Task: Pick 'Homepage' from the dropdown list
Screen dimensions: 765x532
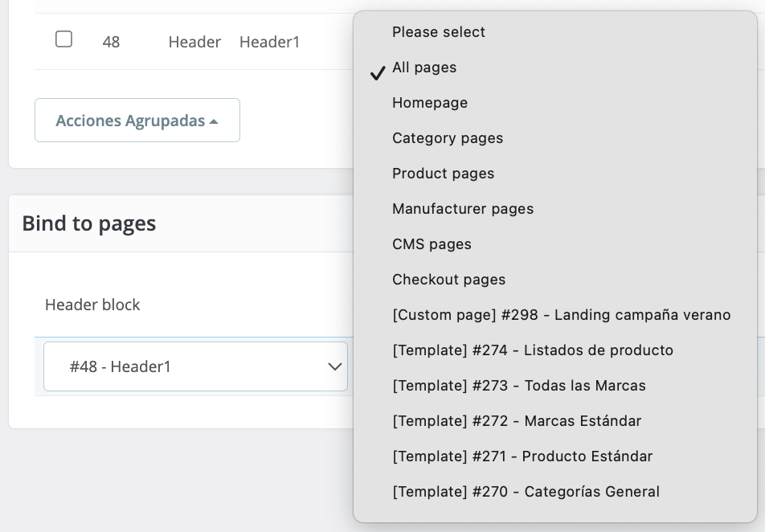Action: point(430,103)
